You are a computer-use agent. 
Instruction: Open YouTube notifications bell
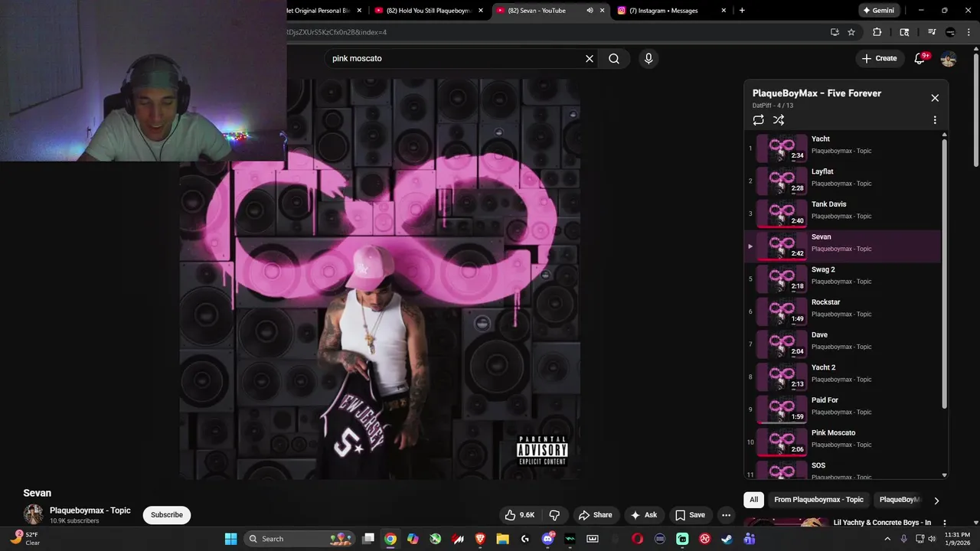(x=920, y=58)
